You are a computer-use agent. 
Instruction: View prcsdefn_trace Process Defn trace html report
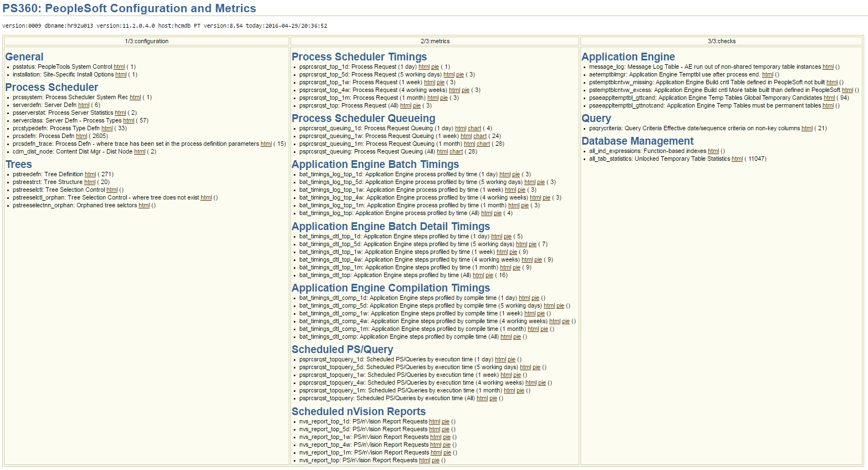pyautogui.click(x=266, y=144)
